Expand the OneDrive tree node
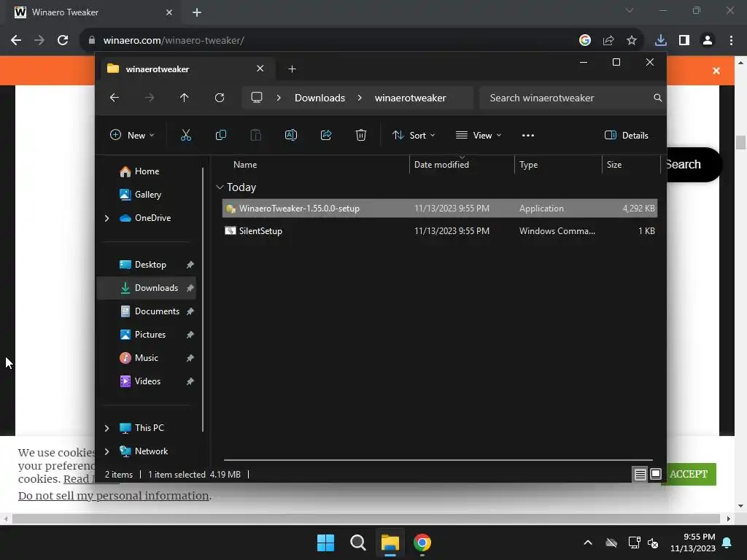The image size is (747, 560). [x=107, y=218]
